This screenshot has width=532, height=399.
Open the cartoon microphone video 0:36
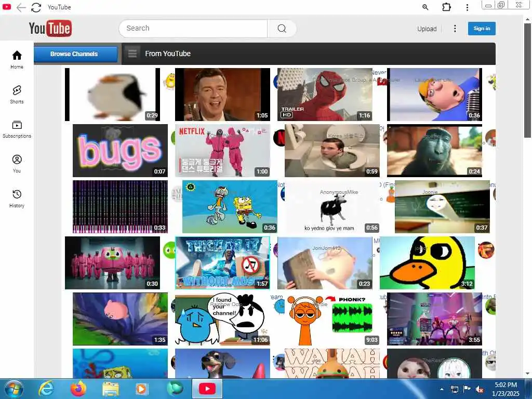(435, 95)
